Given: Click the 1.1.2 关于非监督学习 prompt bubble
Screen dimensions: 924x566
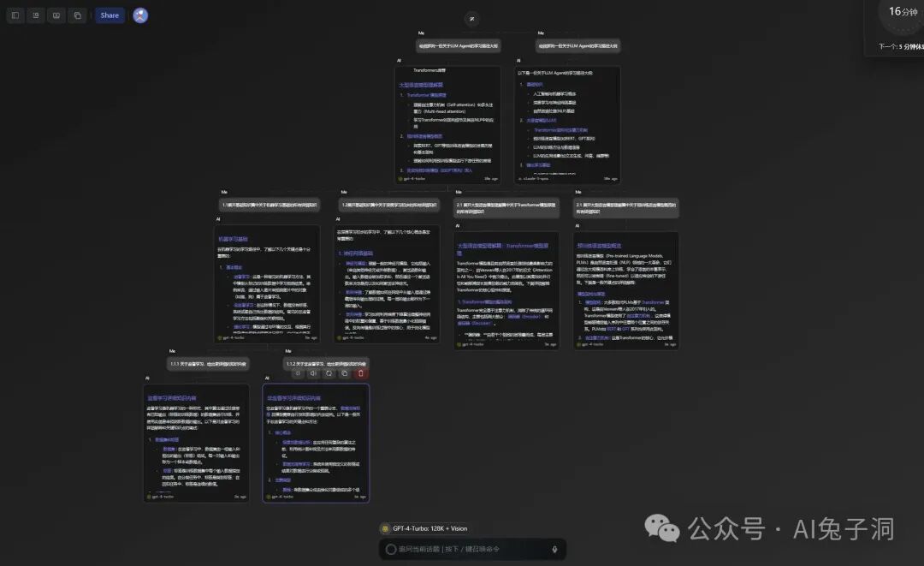Looking at the screenshot, I should coord(326,364).
